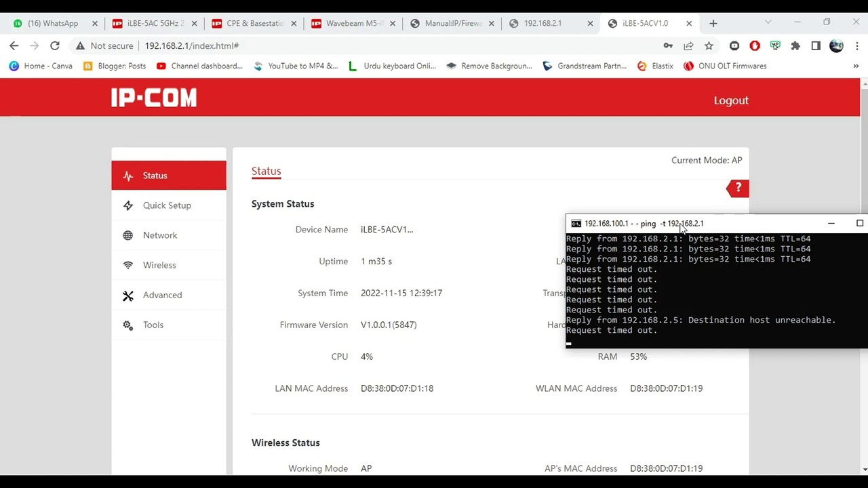
Task: Click the firmware version V1.0.0.1(5847)
Action: (x=389, y=325)
